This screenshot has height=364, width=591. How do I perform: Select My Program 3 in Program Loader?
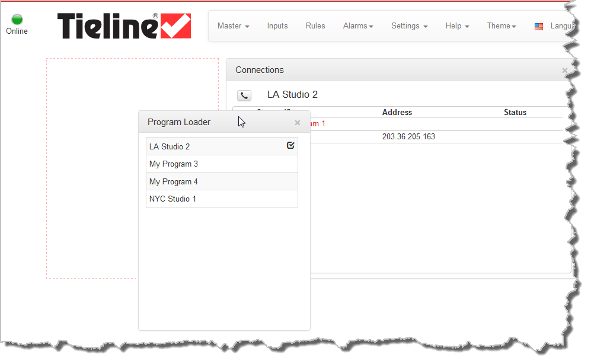coord(174,164)
